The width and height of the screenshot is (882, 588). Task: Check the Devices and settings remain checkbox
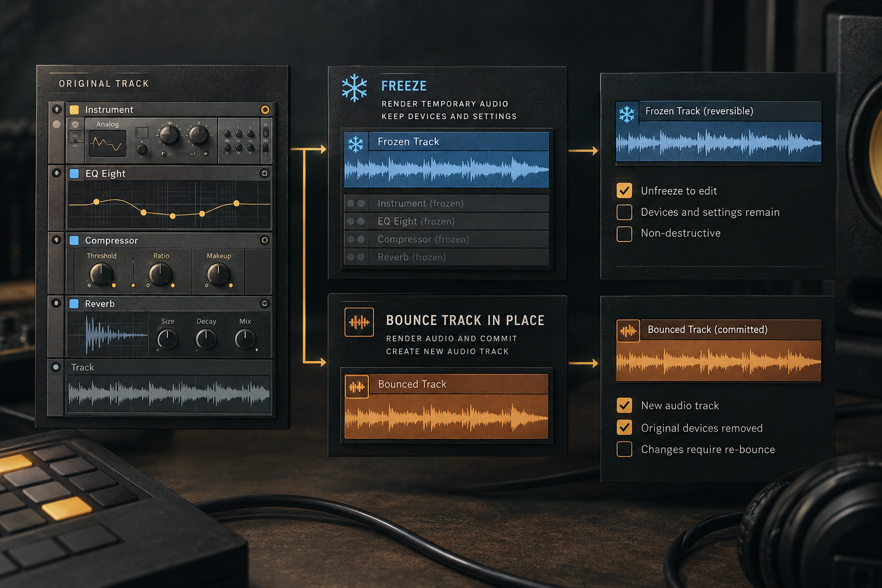pos(624,212)
